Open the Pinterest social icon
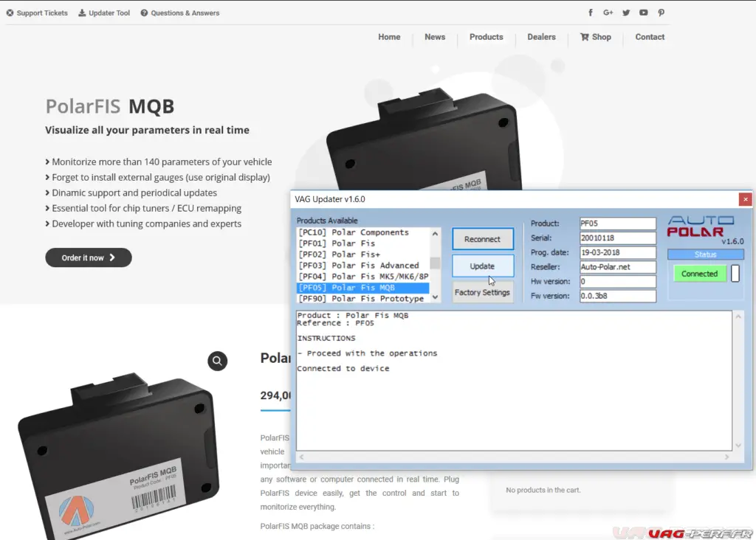Viewport: 756px width, 540px height. pos(661,13)
